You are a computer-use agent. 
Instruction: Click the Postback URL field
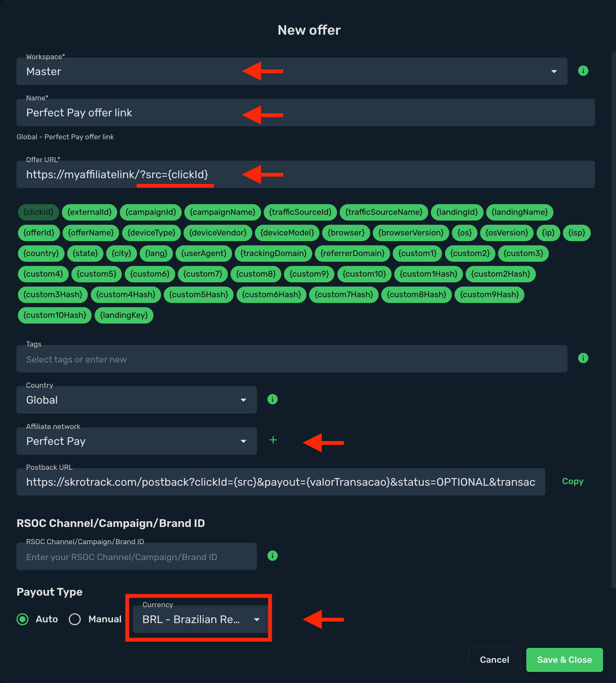pyautogui.click(x=281, y=482)
